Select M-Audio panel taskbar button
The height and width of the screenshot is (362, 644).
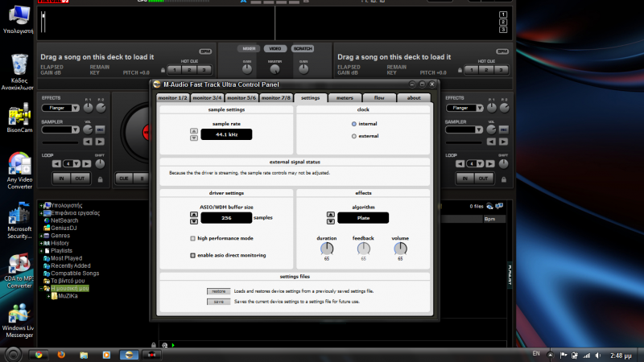tap(129, 355)
